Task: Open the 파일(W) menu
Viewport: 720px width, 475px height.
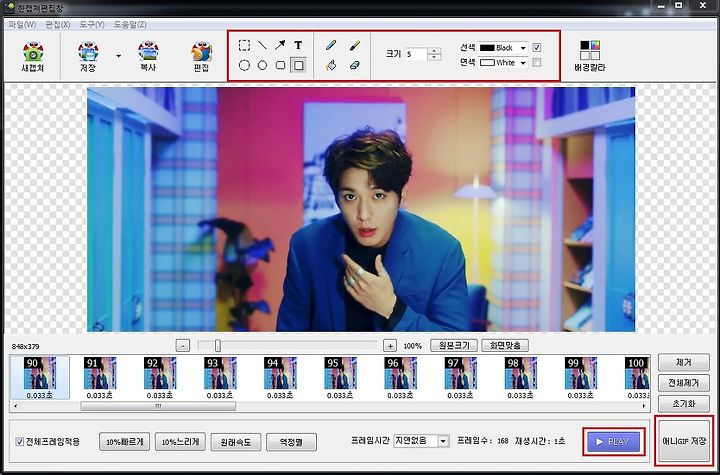Action: [x=22, y=24]
